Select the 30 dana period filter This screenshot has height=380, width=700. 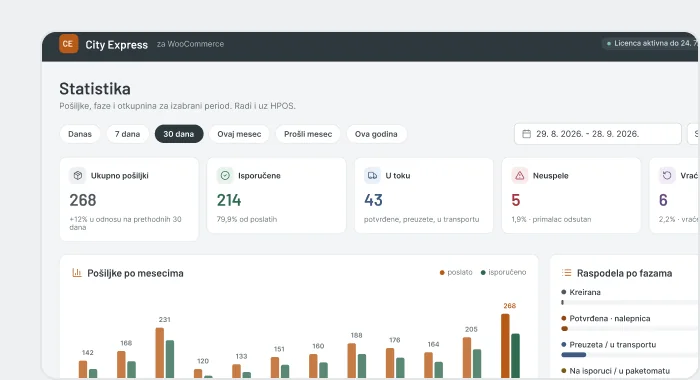click(179, 134)
